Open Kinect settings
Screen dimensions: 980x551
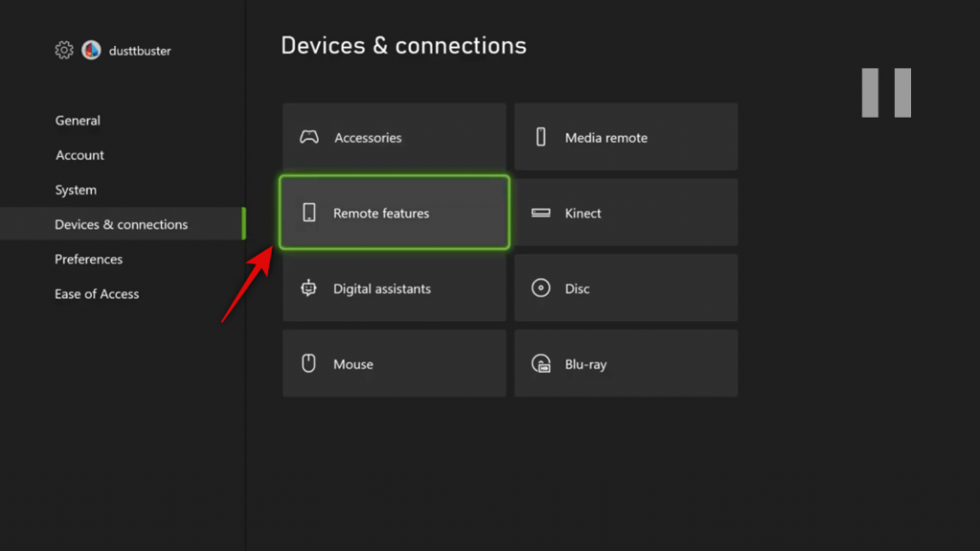click(x=626, y=212)
